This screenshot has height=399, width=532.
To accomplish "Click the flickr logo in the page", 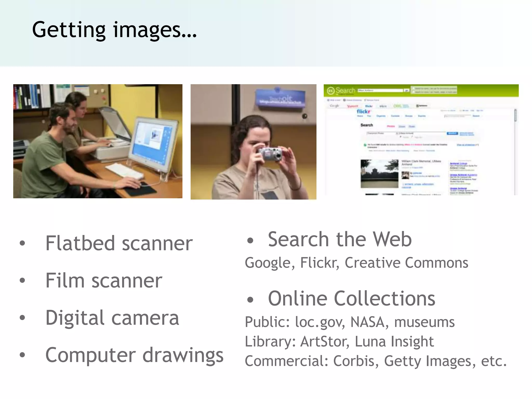I will pyautogui.click(x=363, y=111).
